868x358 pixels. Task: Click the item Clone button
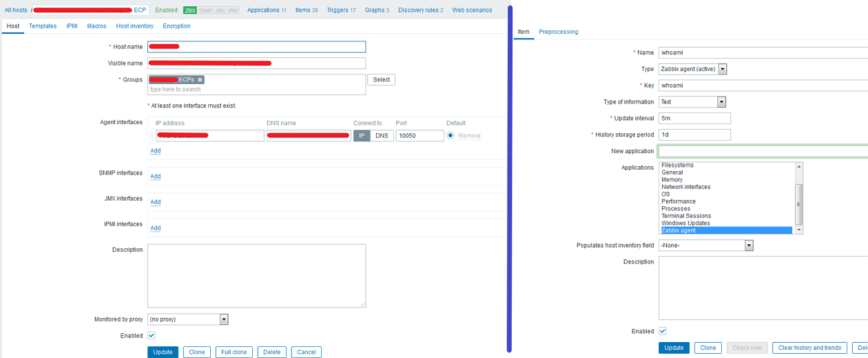(x=708, y=348)
